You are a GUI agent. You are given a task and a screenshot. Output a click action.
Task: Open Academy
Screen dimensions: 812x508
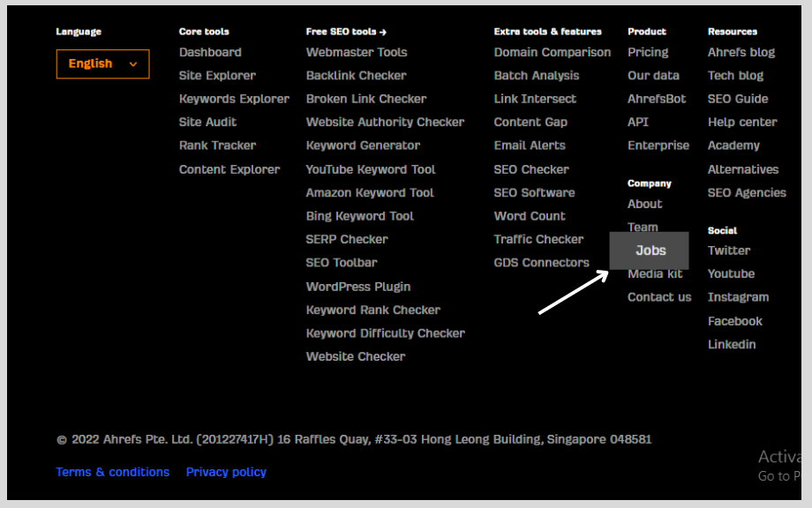[733, 146]
